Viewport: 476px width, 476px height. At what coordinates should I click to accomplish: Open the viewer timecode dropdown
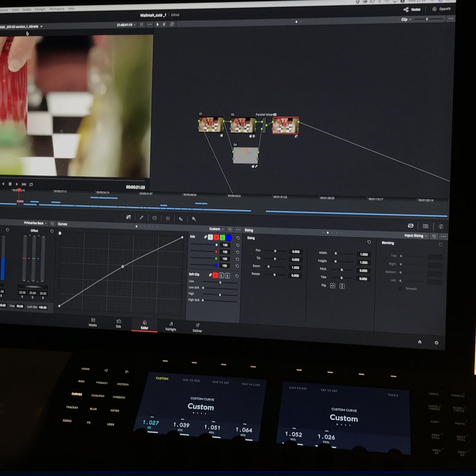click(126, 25)
